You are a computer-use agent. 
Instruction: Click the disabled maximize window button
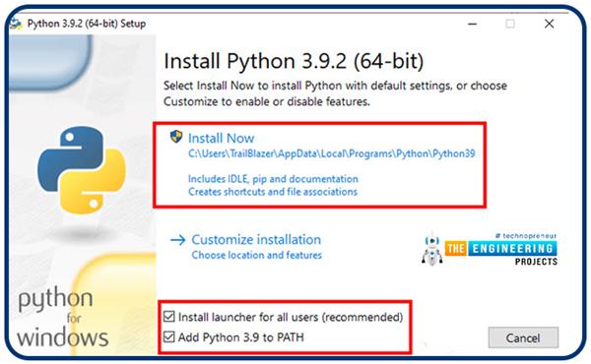(x=510, y=24)
